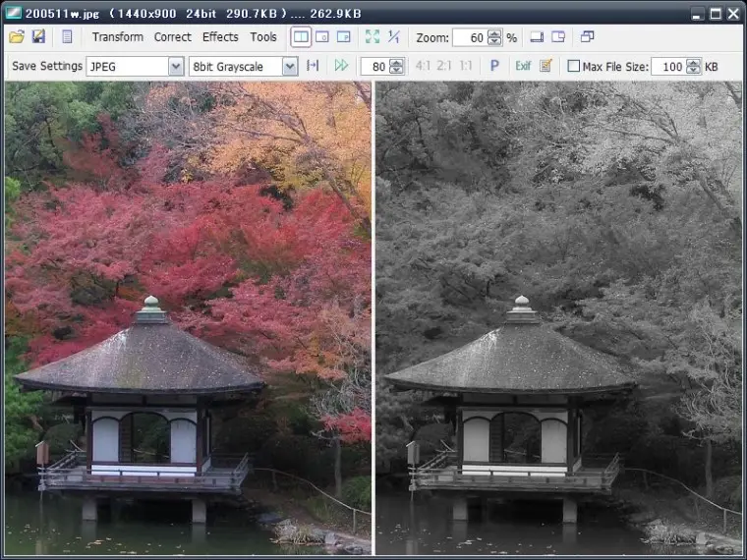This screenshot has width=747, height=560.
Task: Expand the JPEG format dropdown
Action: pyautogui.click(x=176, y=66)
